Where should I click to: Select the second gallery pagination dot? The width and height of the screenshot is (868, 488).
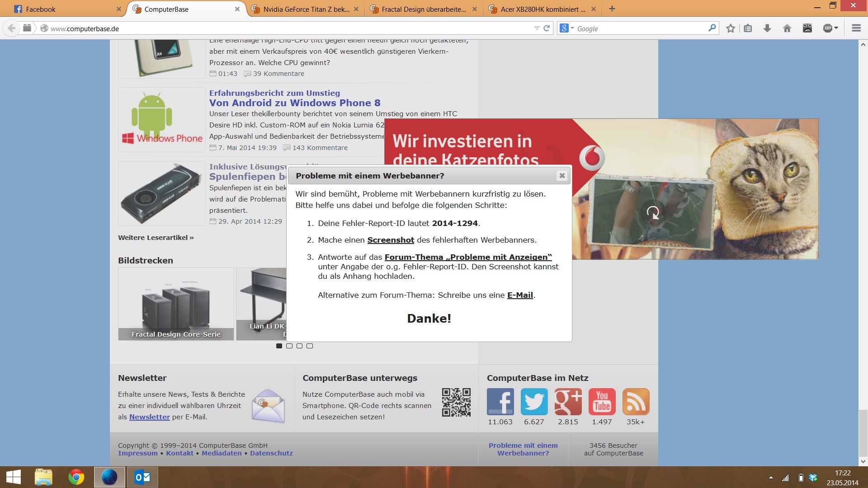[289, 346]
